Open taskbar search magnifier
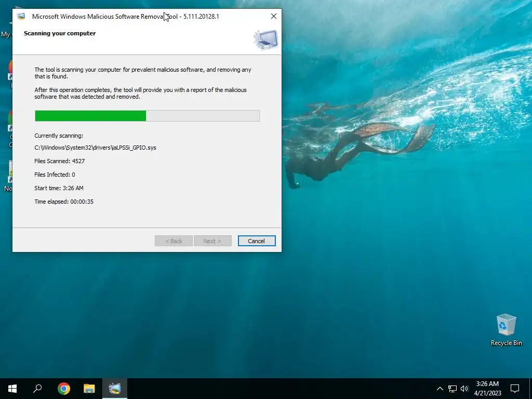This screenshot has height=399, width=532. [x=37, y=389]
